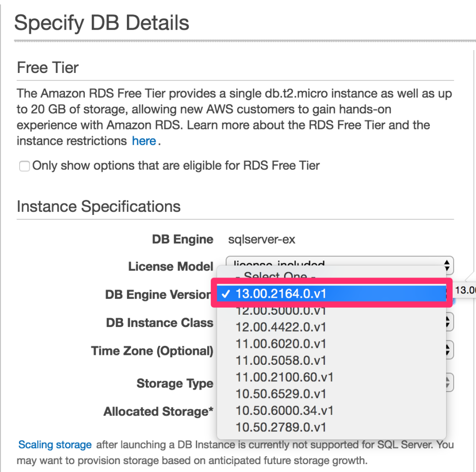Click the 'here' link for RDS Free Tier info
476x472 pixels.
(x=143, y=141)
